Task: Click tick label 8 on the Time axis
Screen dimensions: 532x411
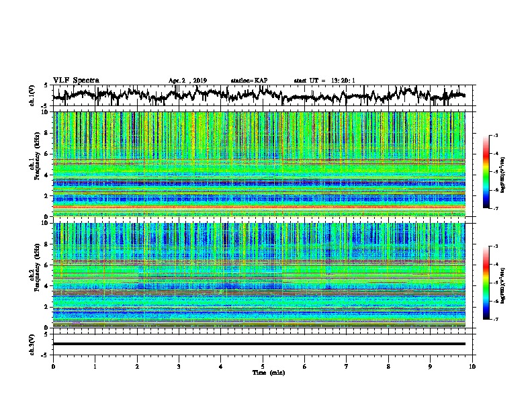Action: click(388, 367)
